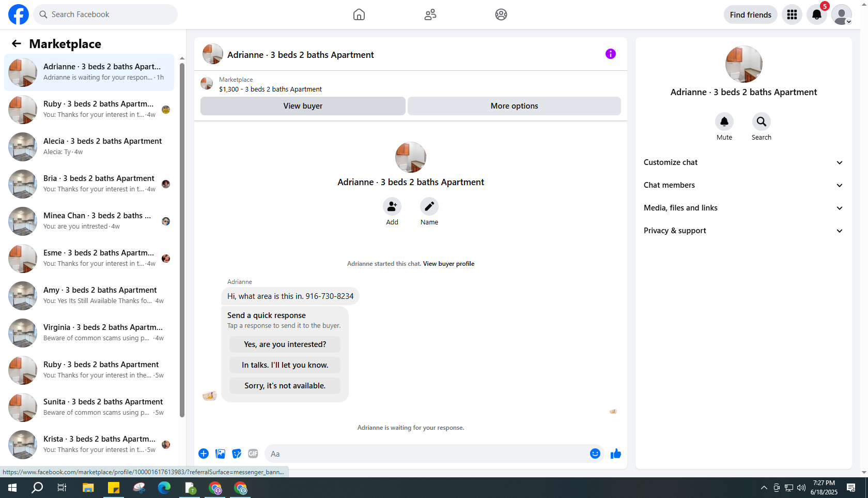Expand the Chat members section

click(743, 185)
